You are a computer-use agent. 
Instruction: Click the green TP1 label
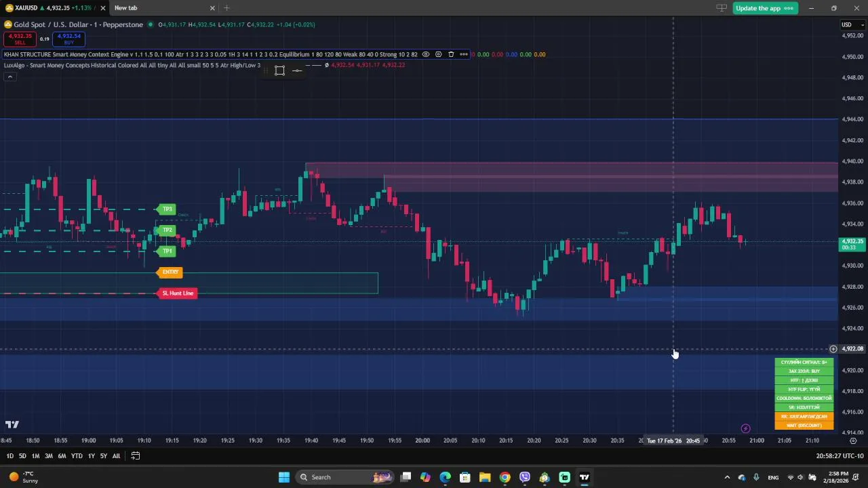pos(167,251)
